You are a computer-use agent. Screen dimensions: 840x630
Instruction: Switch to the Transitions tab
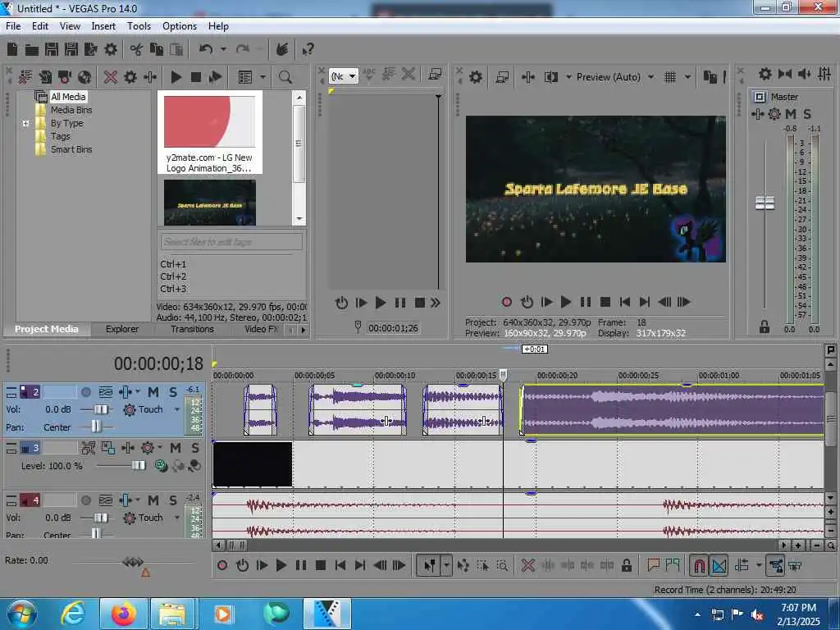coord(192,329)
